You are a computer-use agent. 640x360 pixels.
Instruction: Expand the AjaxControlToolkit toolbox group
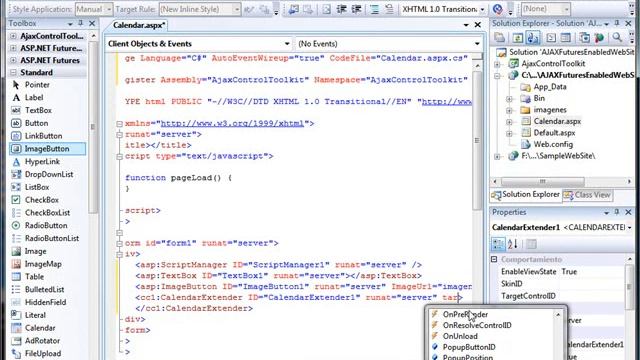tap(13, 36)
